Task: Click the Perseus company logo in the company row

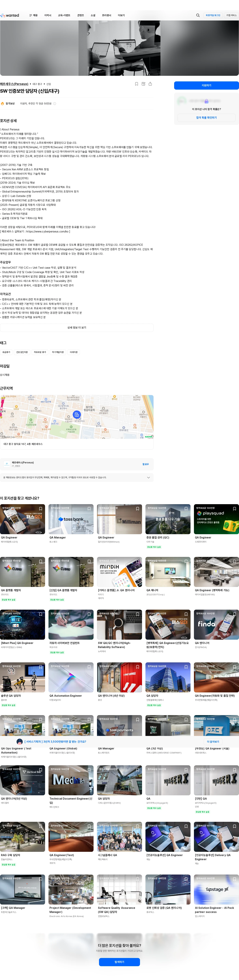Action: pos(6,464)
